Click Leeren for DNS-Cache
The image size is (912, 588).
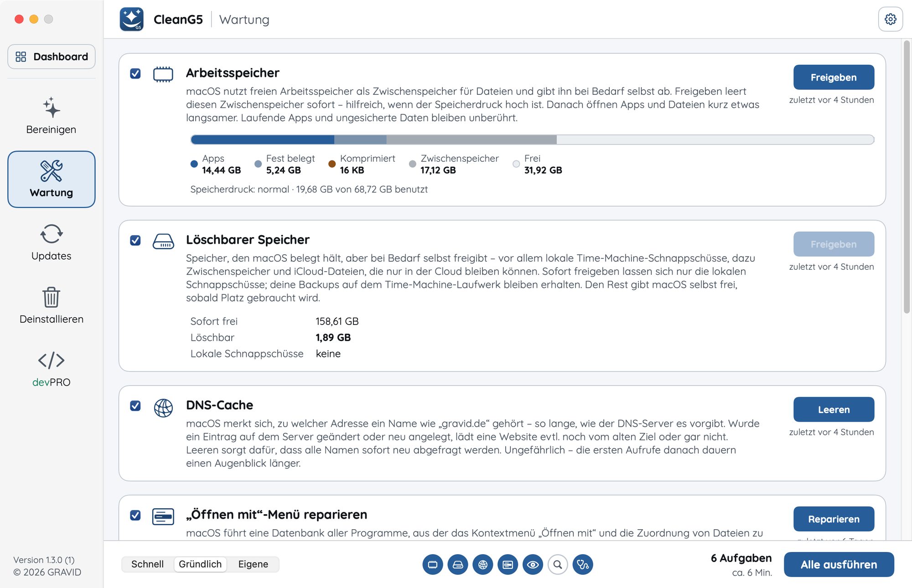(834, 410)
